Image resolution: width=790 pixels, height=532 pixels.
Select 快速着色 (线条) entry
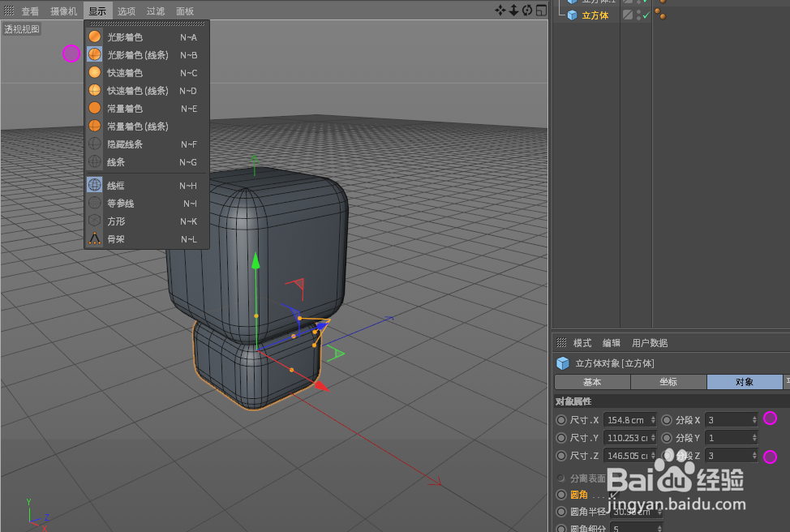tap(147, 91)
